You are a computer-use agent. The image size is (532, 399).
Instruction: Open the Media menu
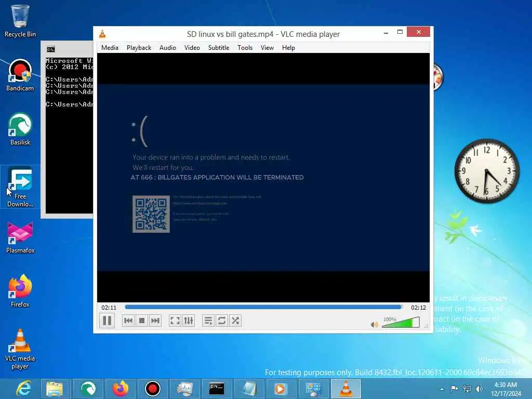[110, 48]
